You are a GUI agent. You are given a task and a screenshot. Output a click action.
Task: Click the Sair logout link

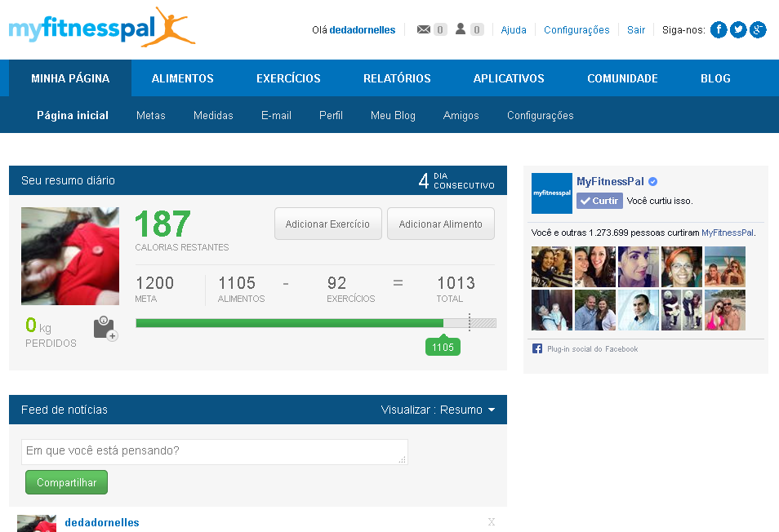(x=636, y=29)
